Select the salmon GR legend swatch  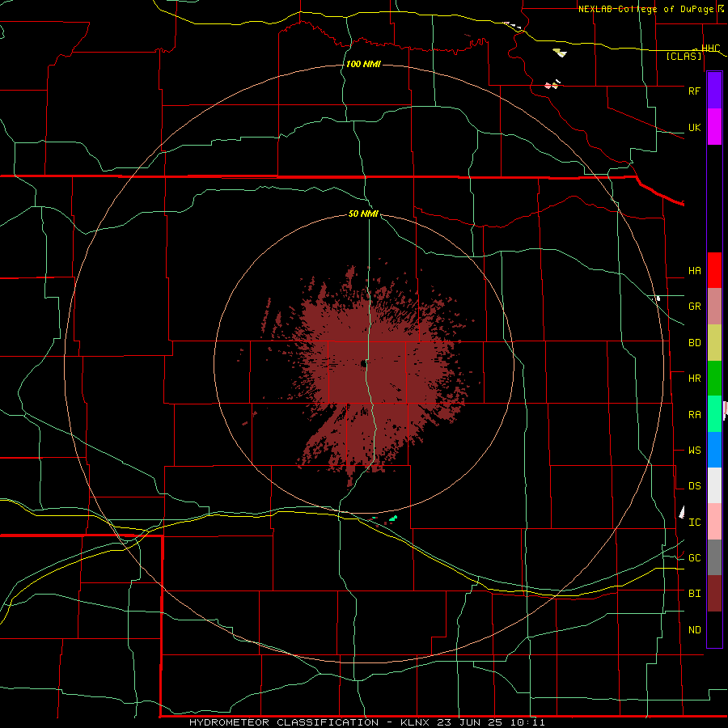714,307
